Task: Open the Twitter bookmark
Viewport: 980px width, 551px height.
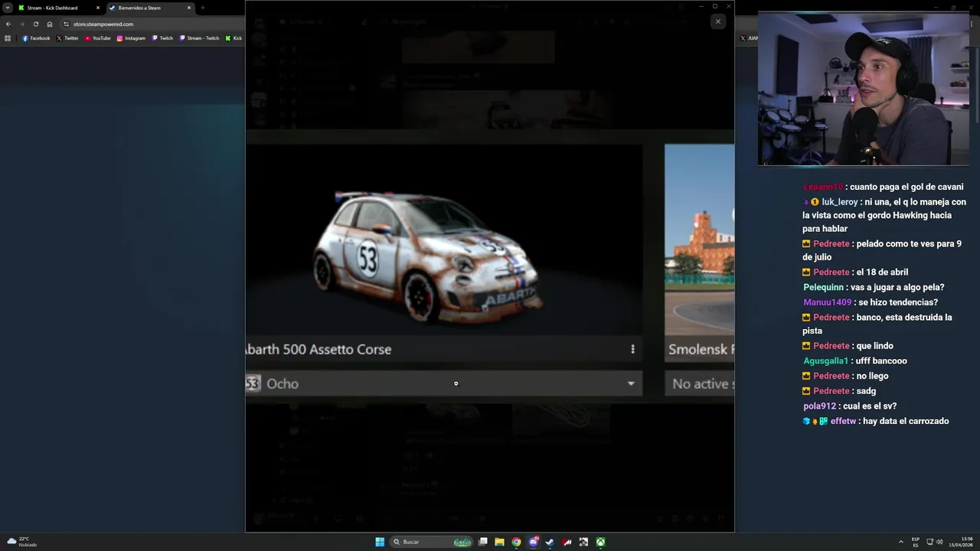Action: (67, 38)
